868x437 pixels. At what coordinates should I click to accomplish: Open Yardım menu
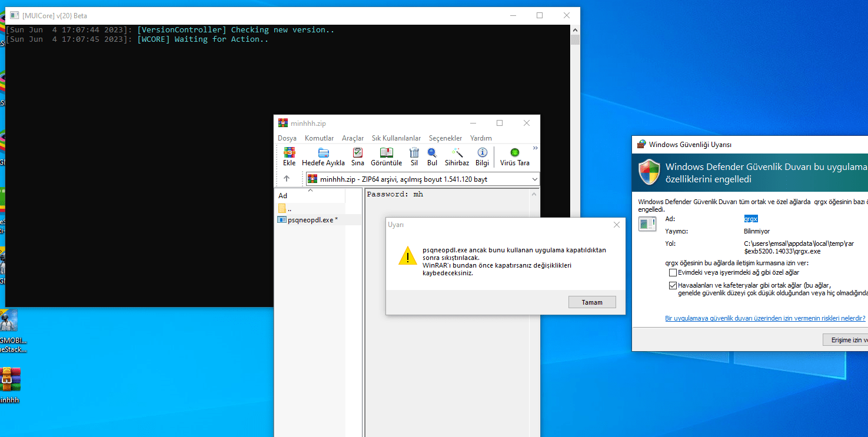click(x=481, y=138)
